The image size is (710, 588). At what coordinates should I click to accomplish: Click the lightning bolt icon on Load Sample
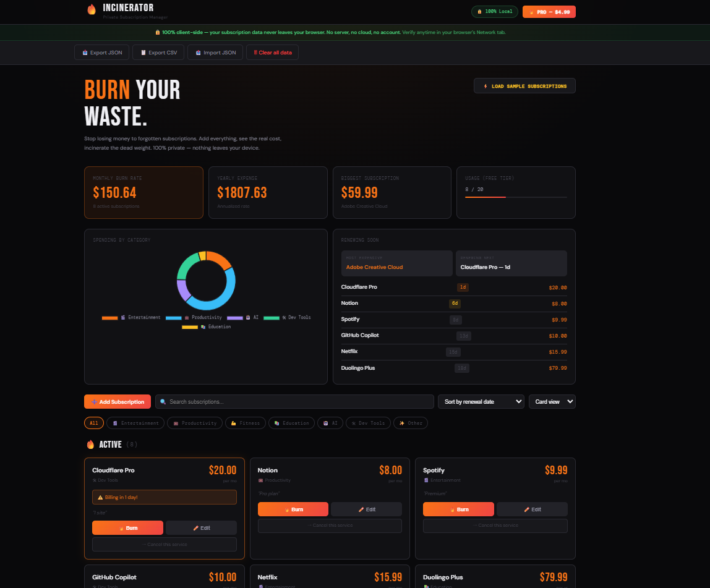click(x=485, y=86)
